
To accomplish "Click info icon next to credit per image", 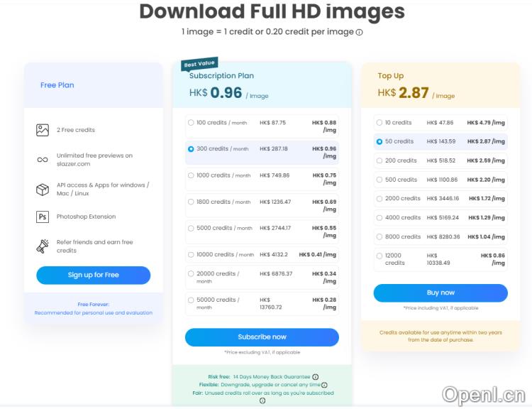I will [359, 33].
